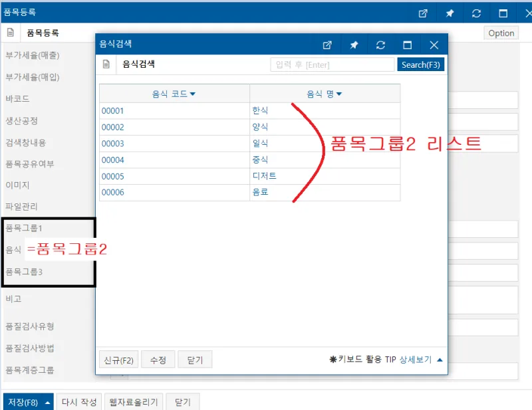Select food code 00001 link
The image size is (532, 410).
tap(112, 111)
